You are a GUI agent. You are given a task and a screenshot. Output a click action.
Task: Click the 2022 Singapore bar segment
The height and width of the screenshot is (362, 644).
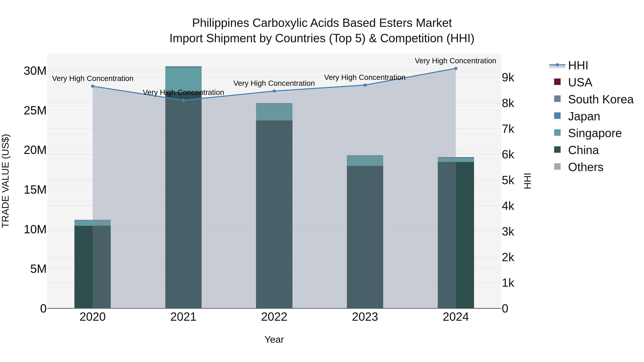(274, 112)
